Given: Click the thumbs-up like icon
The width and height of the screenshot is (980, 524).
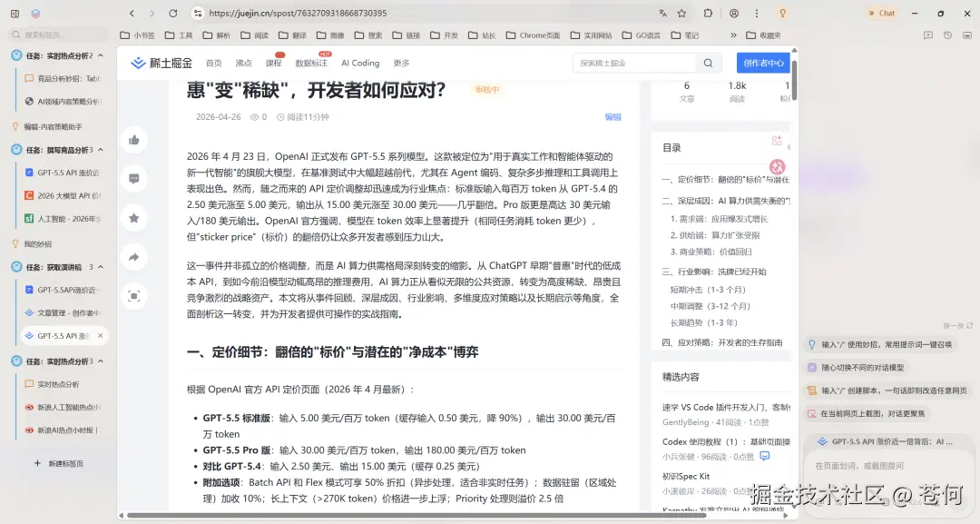Looking at the screenshot, I should tap(133, 140).
